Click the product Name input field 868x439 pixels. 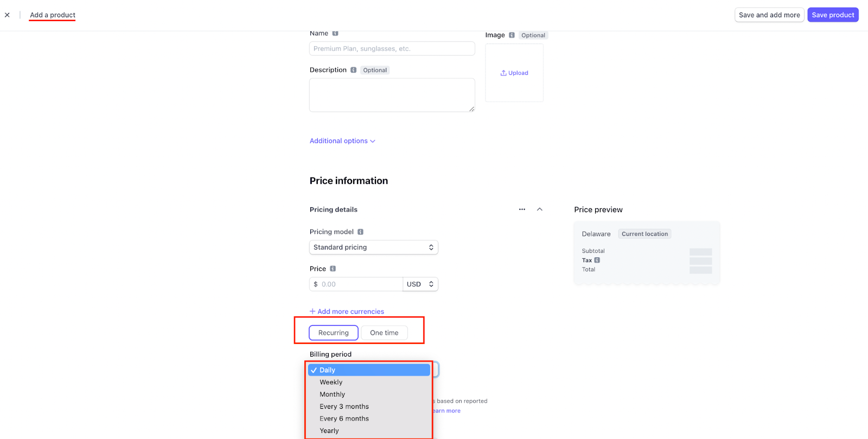[392, 49]
